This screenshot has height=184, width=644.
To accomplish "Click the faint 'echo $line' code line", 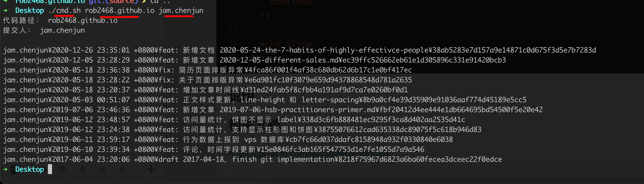I will coord(285,44).
